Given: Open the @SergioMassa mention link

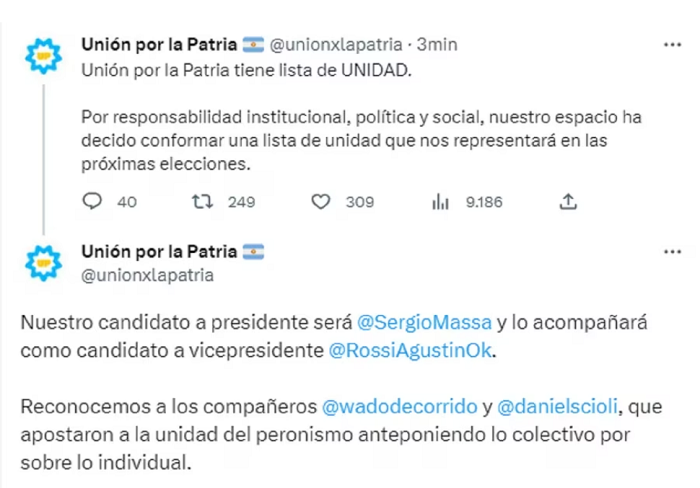Looking at the screenshot, I should pos(424,322).
